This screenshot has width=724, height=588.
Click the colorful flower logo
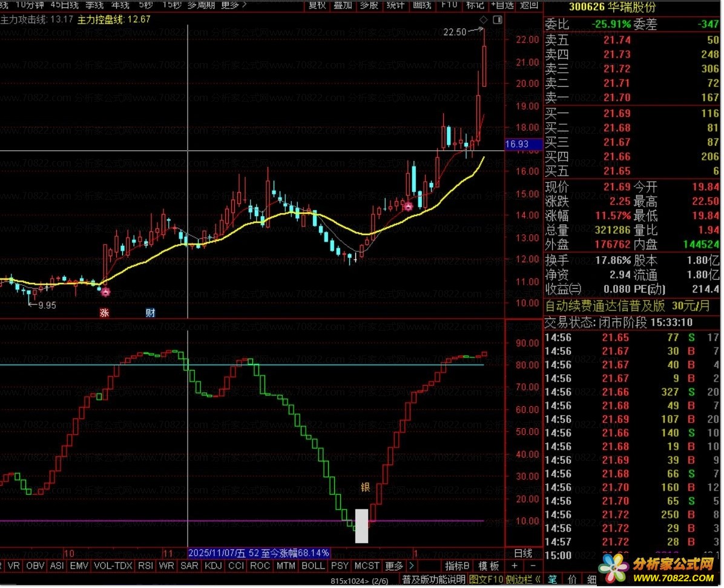click(613, 566)
